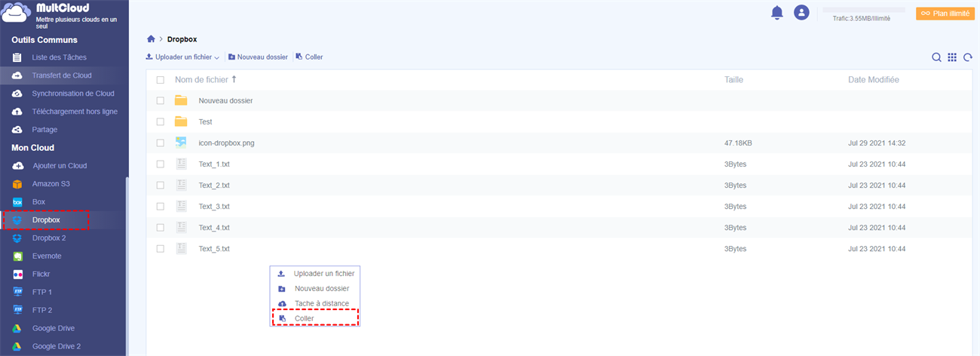The height and width of the screenshot is (356, 980).
Task: Click Nouveau dossier toolbar button
Action: (x=258, y=57)
